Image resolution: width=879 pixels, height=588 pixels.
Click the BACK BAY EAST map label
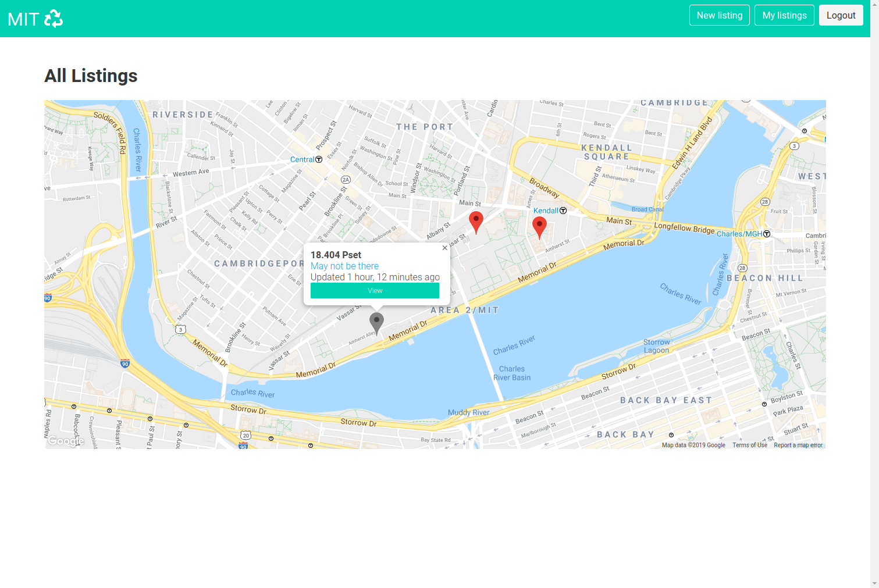point(666,400)
